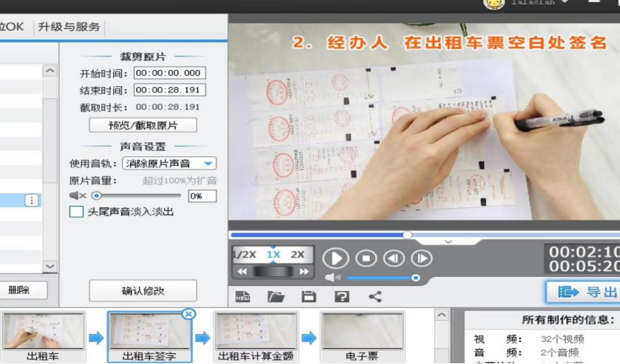The width and height of the screenshot is (620, 364).
Task: Open a project with the folder icon
Action: click(276, 296)
